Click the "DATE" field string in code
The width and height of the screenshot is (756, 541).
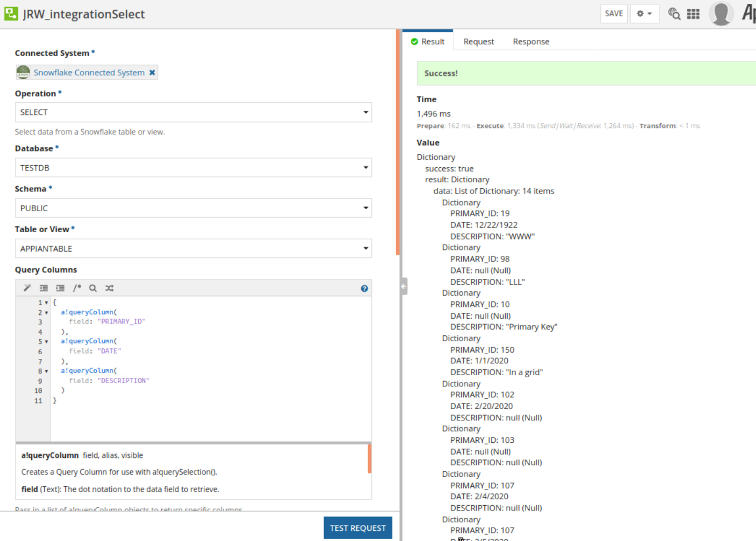pyautogui.click(x=109, y=351)
